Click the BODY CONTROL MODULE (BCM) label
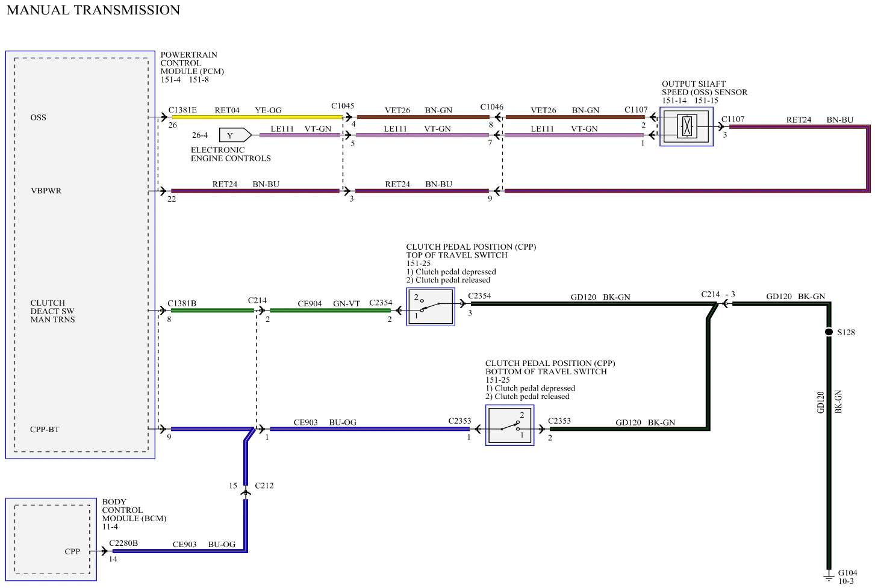 click(134, 510)
